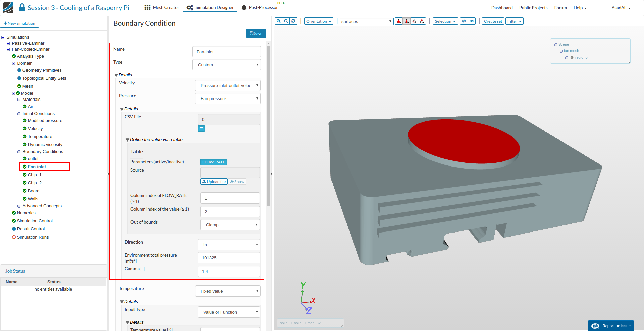Screen dimensions: 644x331
Task: Save the boundary condition
Action: point(256,34)
